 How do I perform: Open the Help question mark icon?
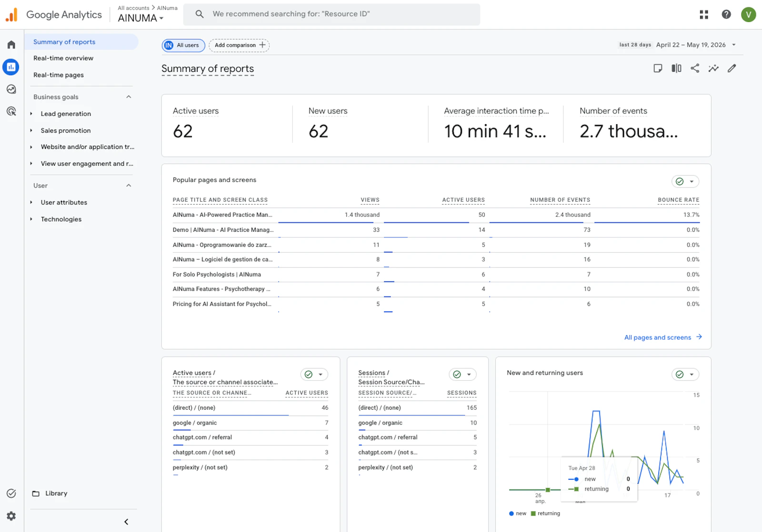point(726,14)
